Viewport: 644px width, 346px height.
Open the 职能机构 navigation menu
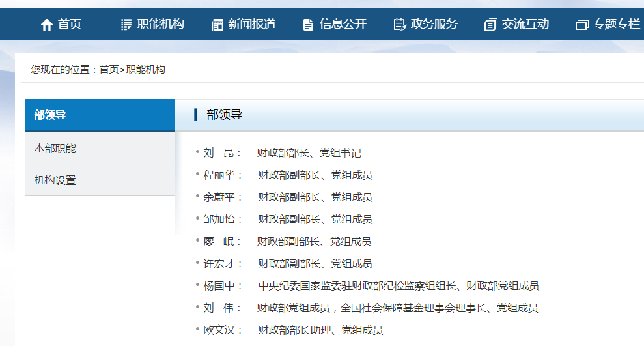(161, 24)
